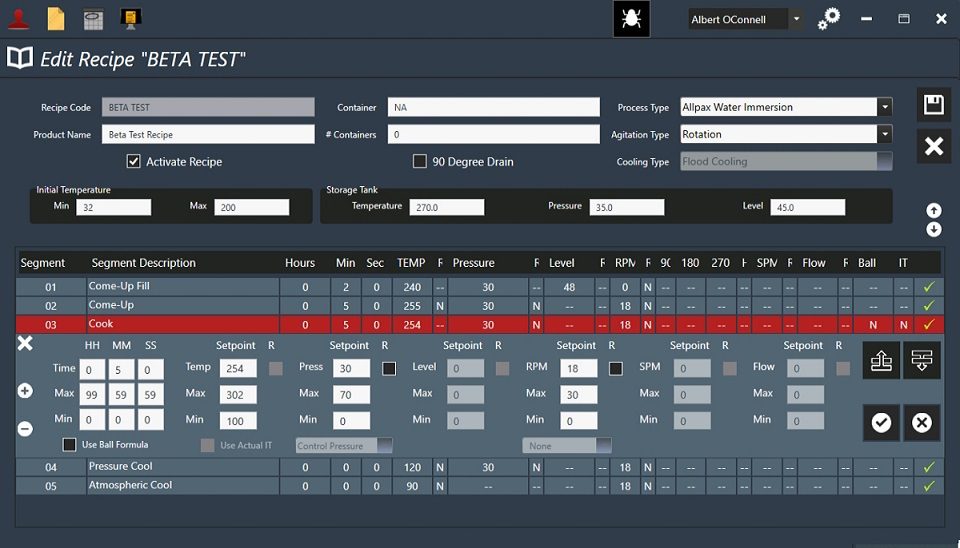This screenshot has height=548, width=960.
Task: Click the upload segment icon
Action: [881, 360]
